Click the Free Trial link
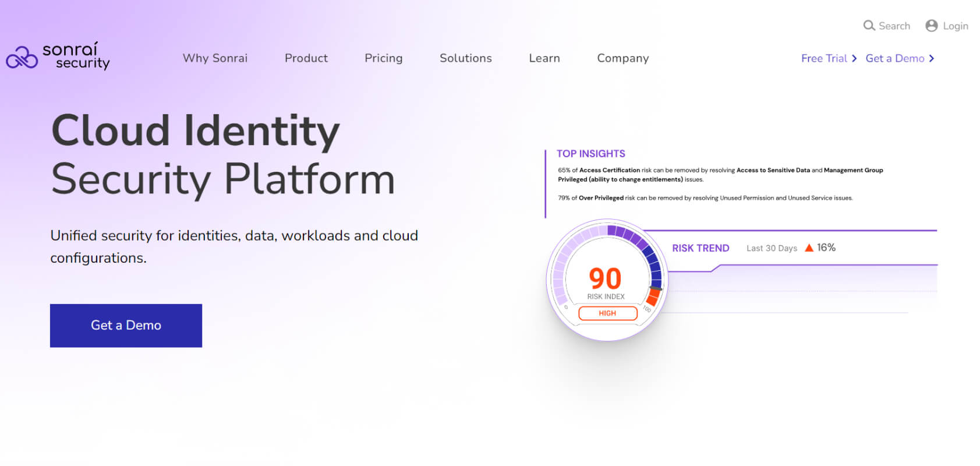980x466 pixels. (x=824, y=58)
